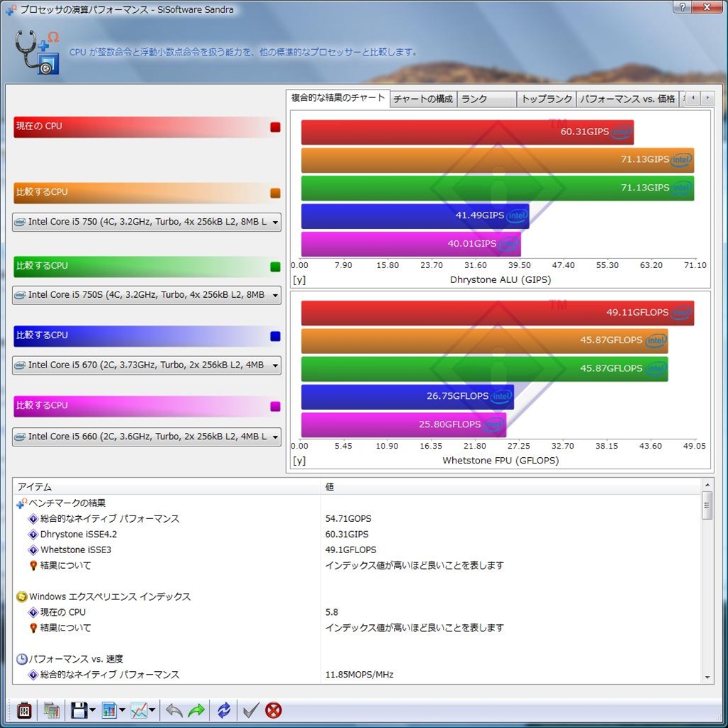The height and width of the screenshot is (728, 728).
Task: Toggle the red 現在の CPU color box
Action: coord(275,127)
